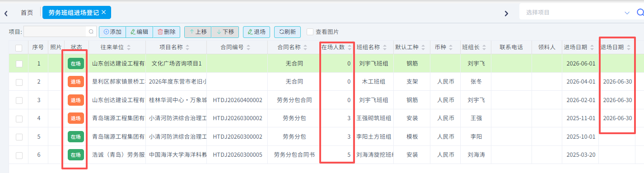This screenshot has height=173, width=644.
Task: Switch to the 首页 tab
Action: (27, 13)
